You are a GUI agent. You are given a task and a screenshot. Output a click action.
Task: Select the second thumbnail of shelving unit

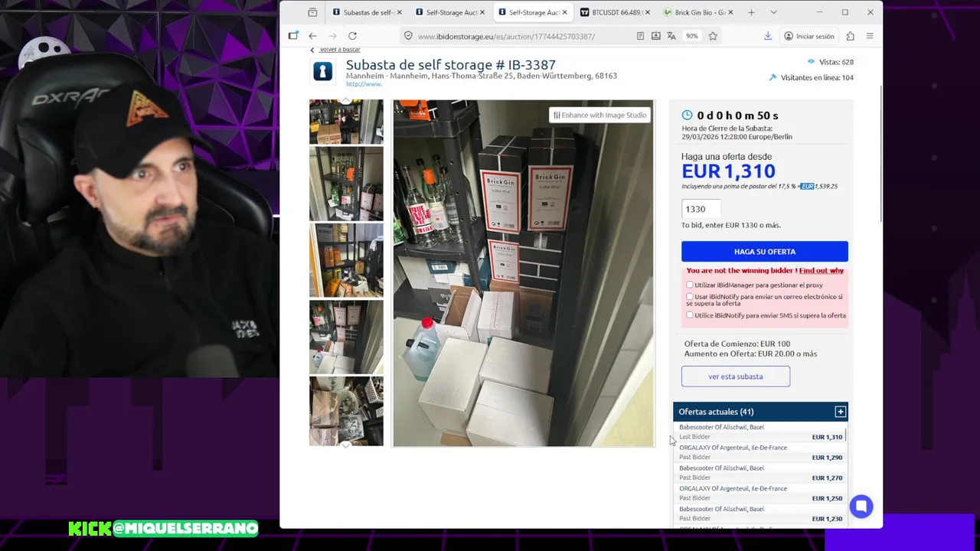click(346, 184)
